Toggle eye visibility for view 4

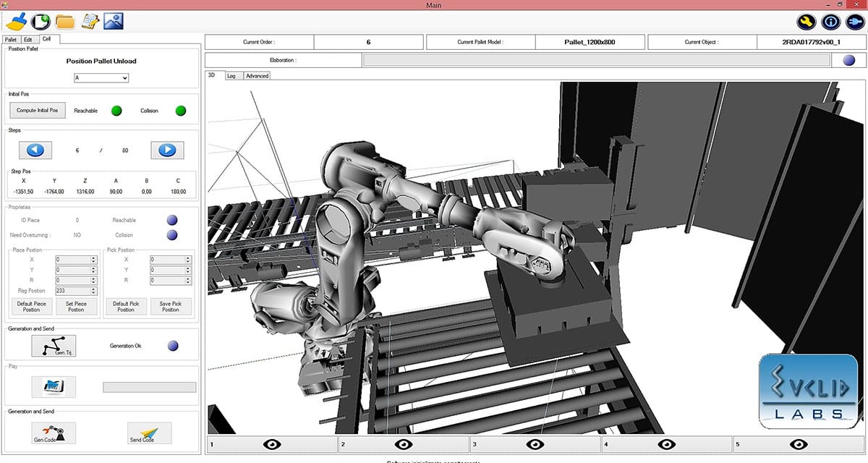coord(668,444)
